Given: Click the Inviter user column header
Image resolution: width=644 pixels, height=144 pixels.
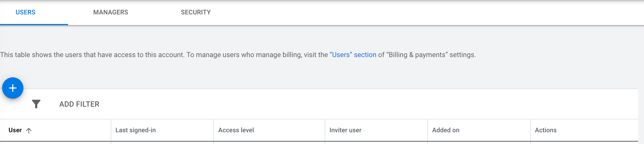Looking at the screenshot, I should click(x=345, y=130).
